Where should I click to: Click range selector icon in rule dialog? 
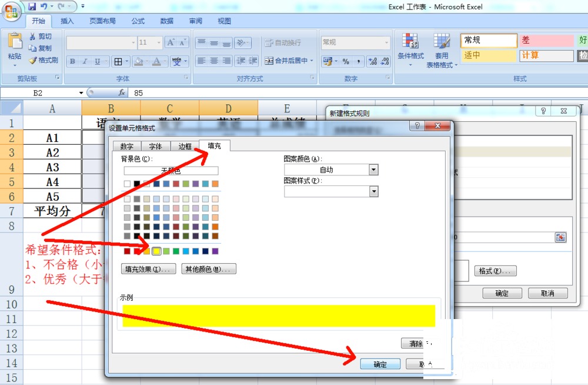pyautogui.click(x=560, y=237)
